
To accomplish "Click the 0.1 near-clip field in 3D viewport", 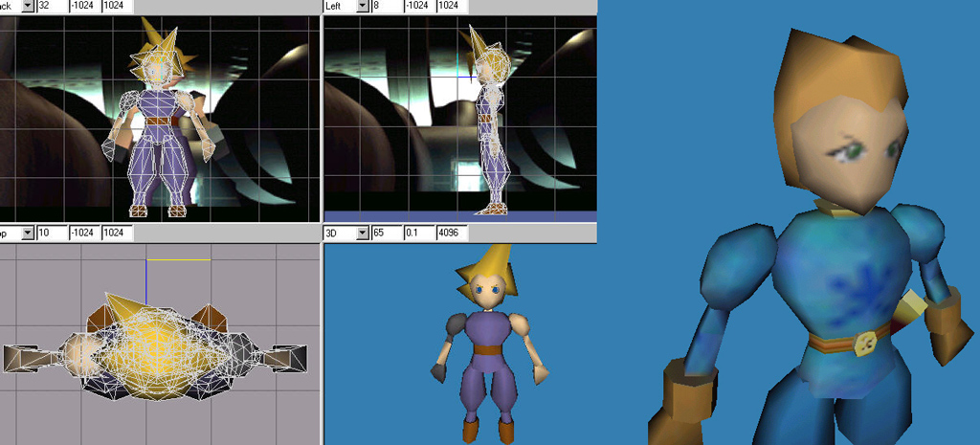I will pos(419,234).
